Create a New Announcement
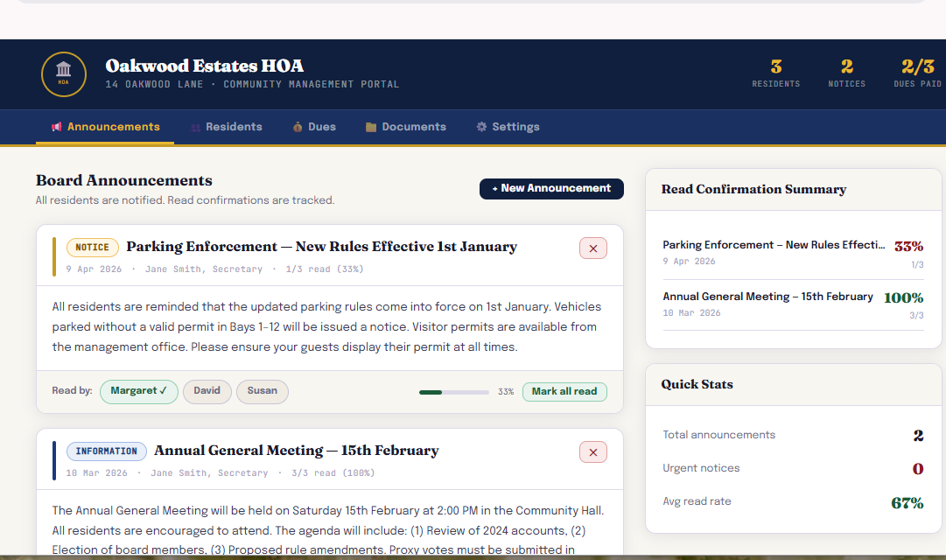 click(x=551, y=188)
